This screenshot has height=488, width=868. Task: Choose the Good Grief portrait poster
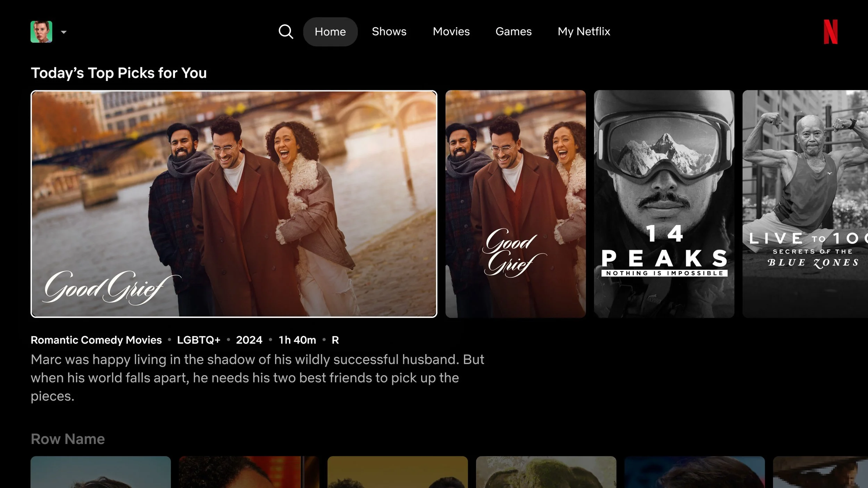(x=515, y=204)
